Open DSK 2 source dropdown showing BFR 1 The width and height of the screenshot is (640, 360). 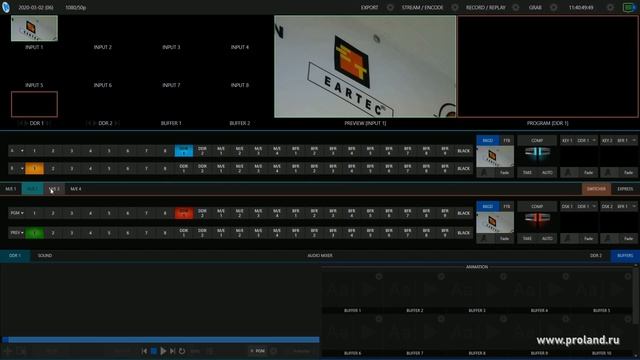click(626, 207)
